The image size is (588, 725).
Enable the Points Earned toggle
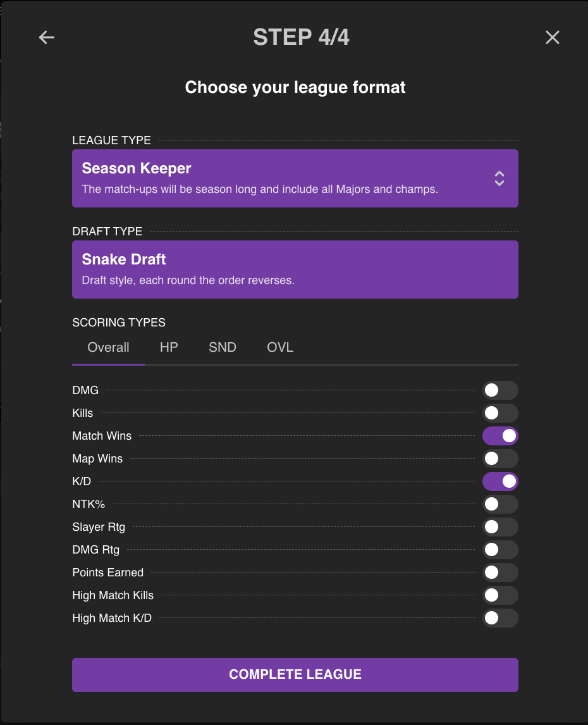[500, 573]
